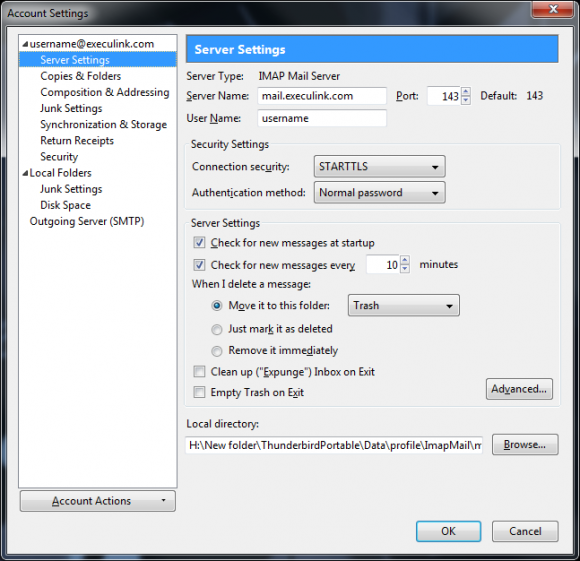Open Outgoing Server (SMTP) settings
The width and height of the screenshot is (580, 561).
87,221
